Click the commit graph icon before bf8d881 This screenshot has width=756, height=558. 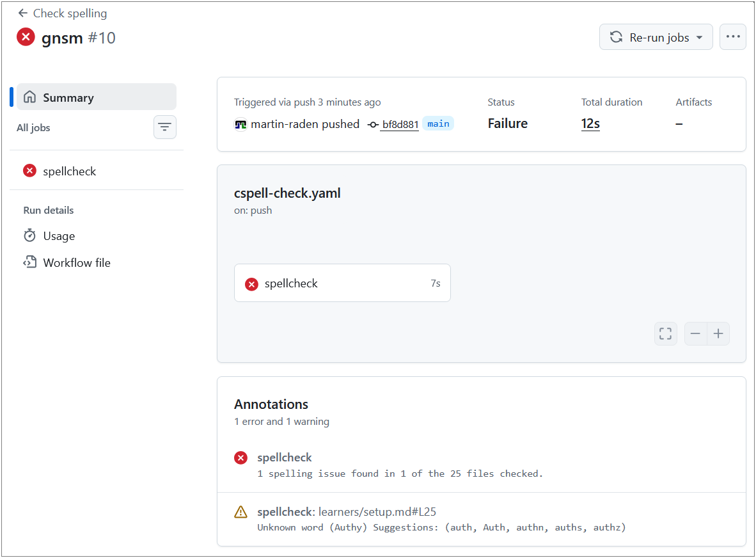pos(373,124)
